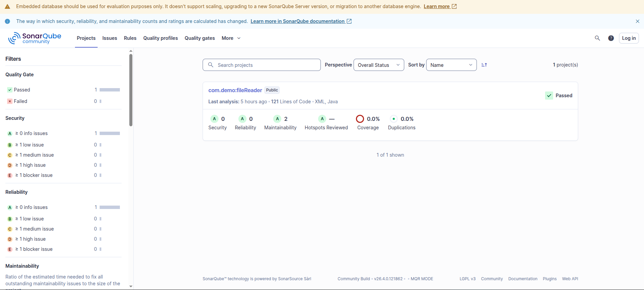Click the Log in button
Screen dimensions: 644x290
coord(629,38)
